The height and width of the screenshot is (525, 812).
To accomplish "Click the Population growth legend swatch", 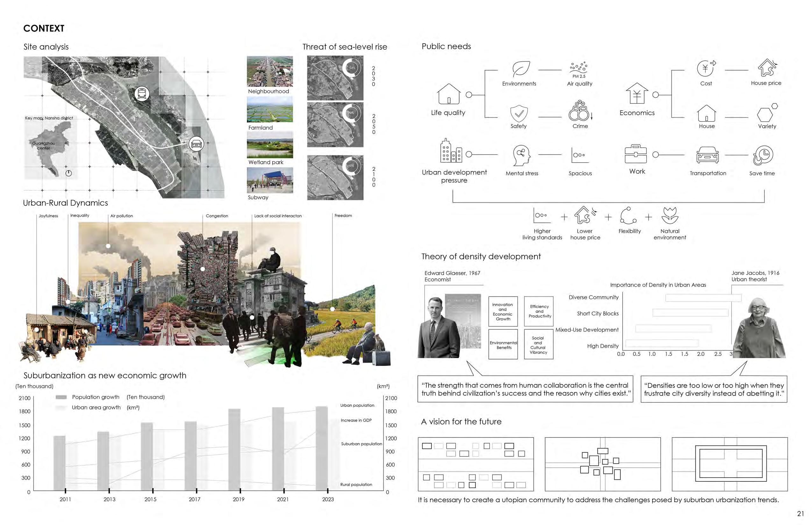I will (x=61, y=397).
